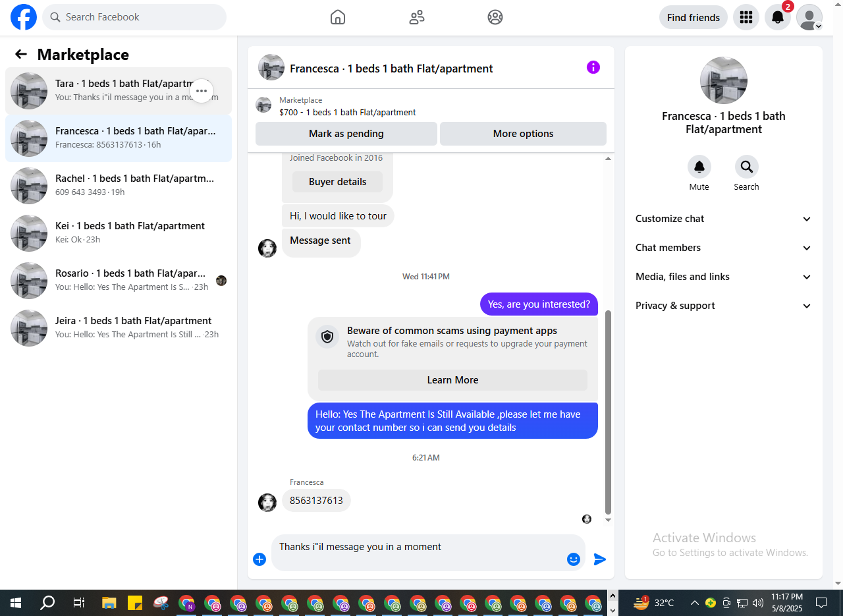Open the network icon in the system tray
843x616 pixels.
point(742,603)
